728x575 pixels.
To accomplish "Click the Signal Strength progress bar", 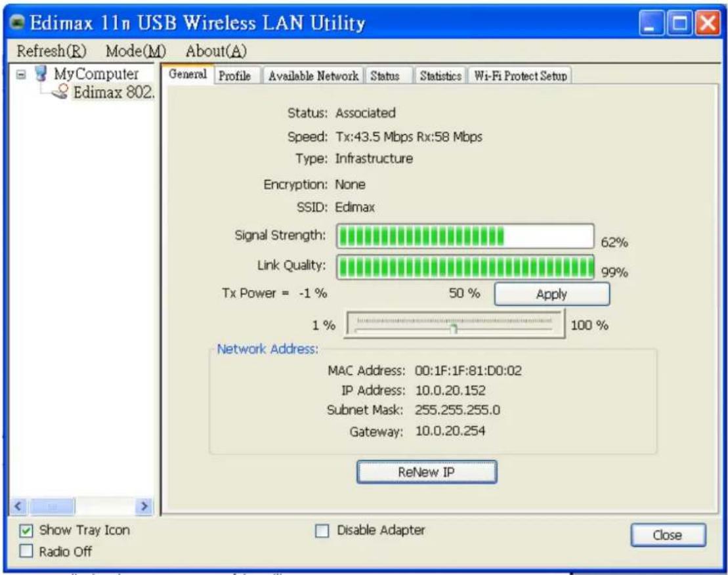I will coord(465,236).
